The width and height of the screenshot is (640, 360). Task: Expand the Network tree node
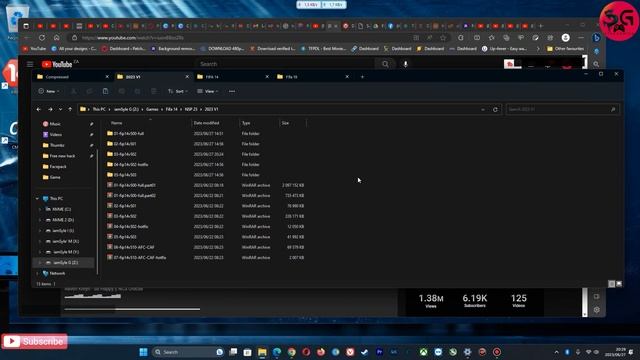(x=37, y=273)
